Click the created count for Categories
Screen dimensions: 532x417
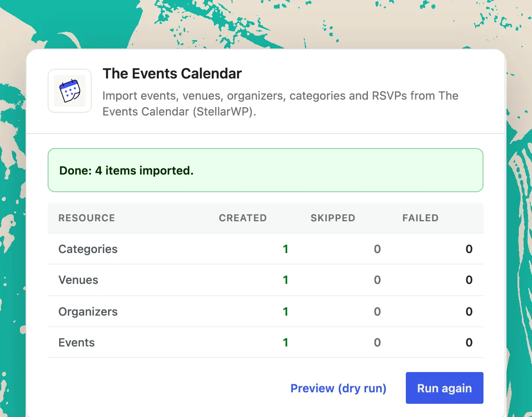point(285,249)
